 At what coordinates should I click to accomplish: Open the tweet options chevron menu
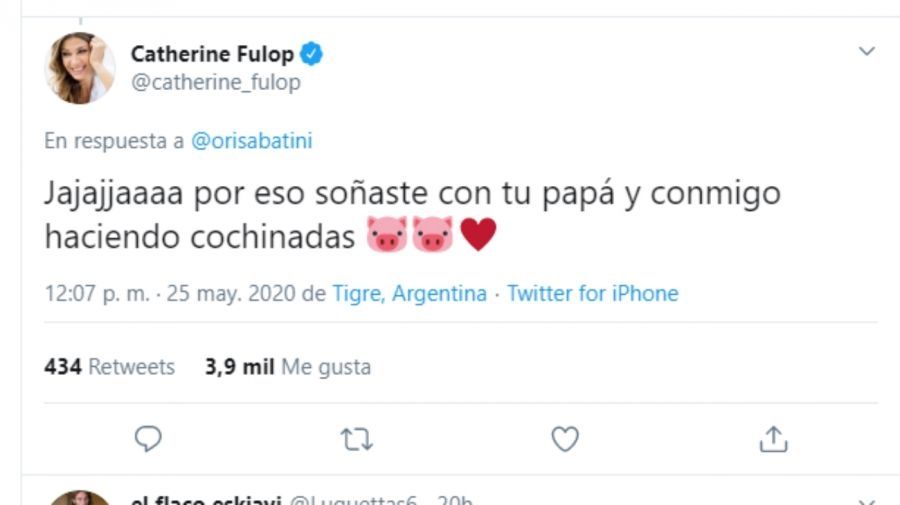pos(867,51)
